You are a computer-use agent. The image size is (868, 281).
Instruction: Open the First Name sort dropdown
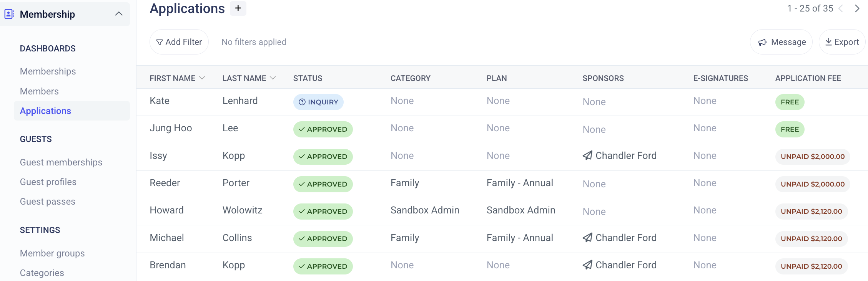(x=202, y=78)
